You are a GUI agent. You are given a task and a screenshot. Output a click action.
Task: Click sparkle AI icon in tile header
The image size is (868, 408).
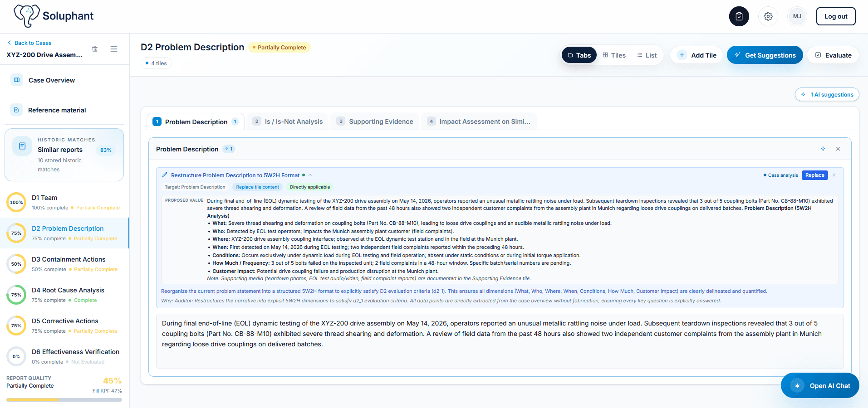coord(823,149)
